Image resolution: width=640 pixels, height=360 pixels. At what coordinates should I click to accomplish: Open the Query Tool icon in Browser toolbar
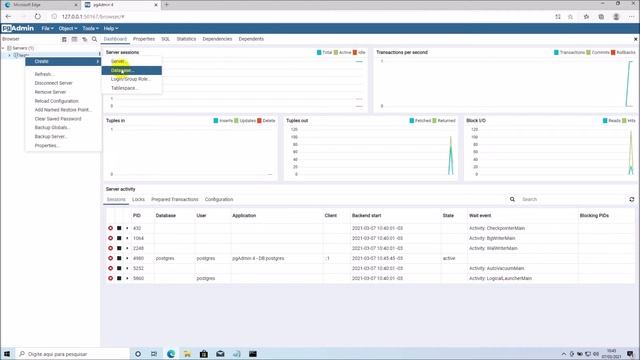64,39
